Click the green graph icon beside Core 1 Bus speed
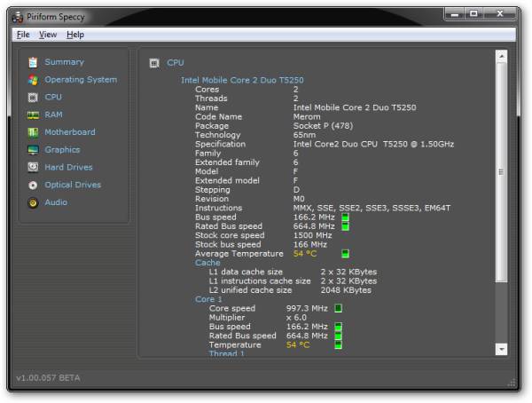Screen dimensions: 532x403 (339, 327)
